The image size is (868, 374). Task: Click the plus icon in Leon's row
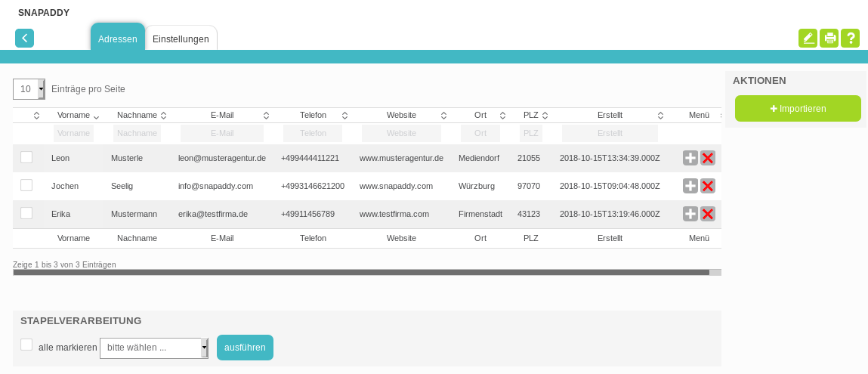[x=690, y=158]
